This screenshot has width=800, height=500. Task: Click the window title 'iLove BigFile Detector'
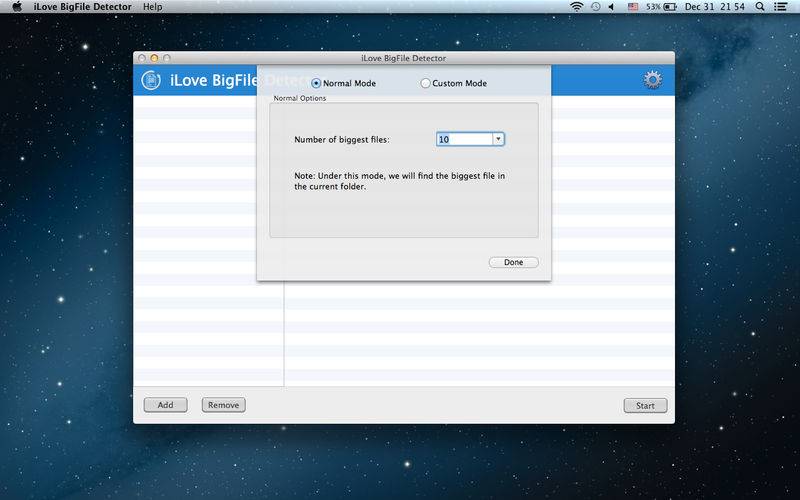coord(404,58)
